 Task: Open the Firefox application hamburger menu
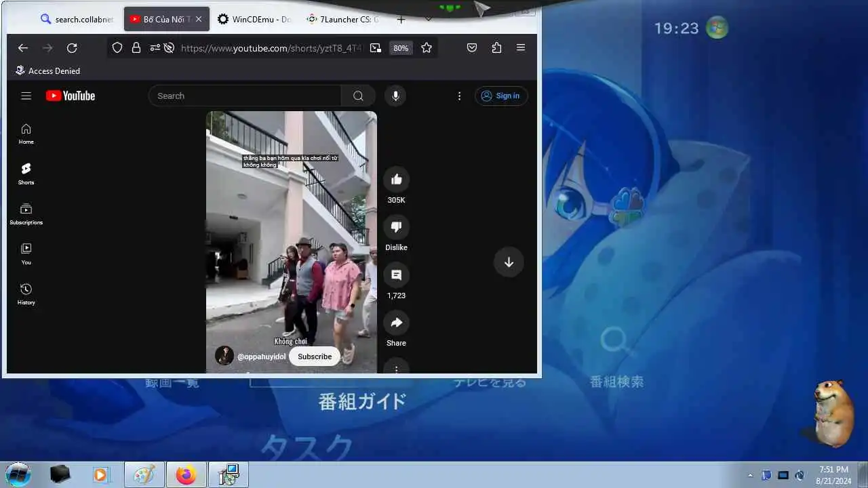point(521,48)
